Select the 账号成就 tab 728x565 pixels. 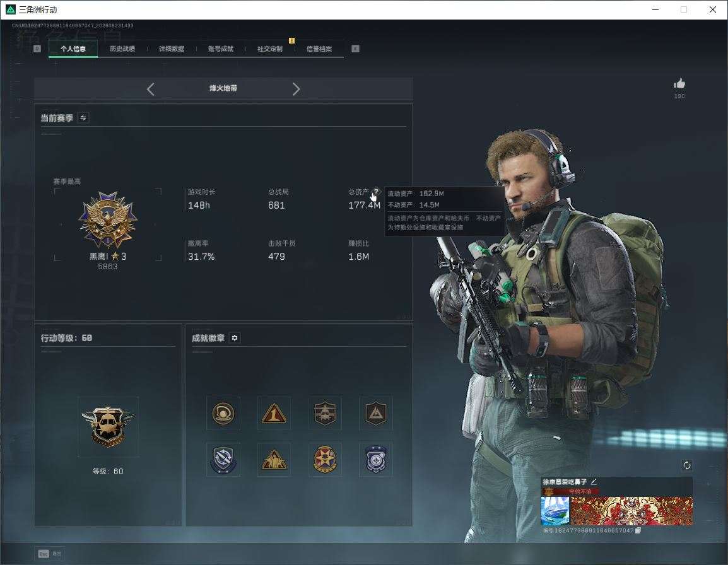(x=221, y=49)
